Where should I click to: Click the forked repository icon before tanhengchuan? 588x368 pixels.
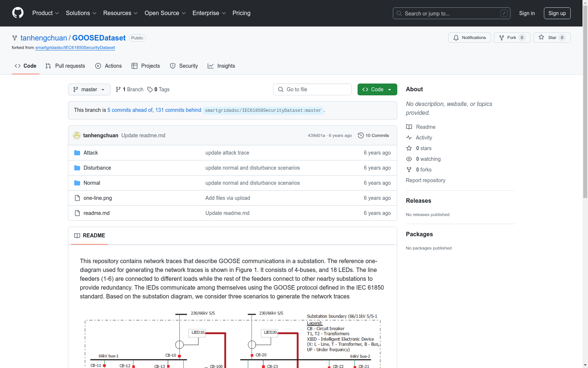[15, 38]
